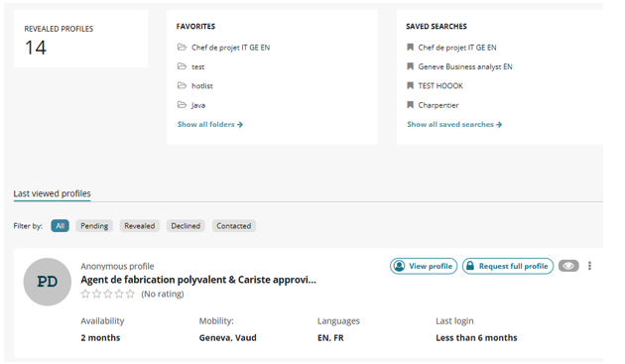Click the Geneva, Vaud mobility value
The width and height of the screenshot is (625, 364).
coord(227,337)
